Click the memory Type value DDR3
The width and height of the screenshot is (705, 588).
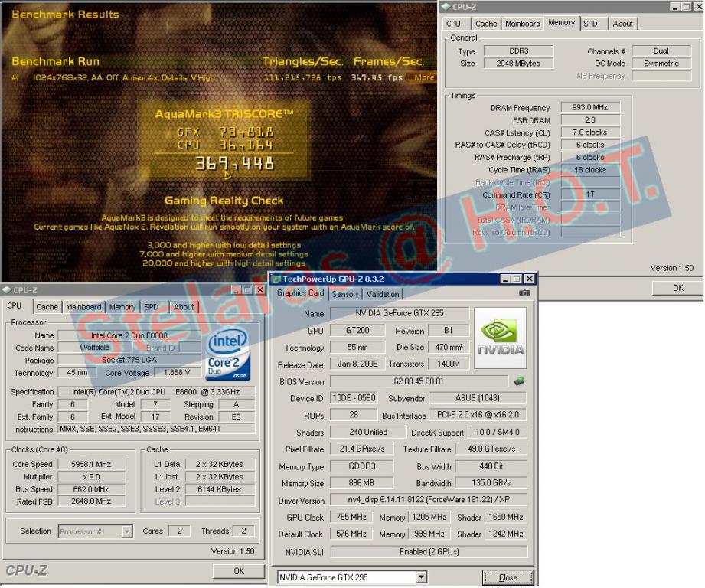click(518, 51)
